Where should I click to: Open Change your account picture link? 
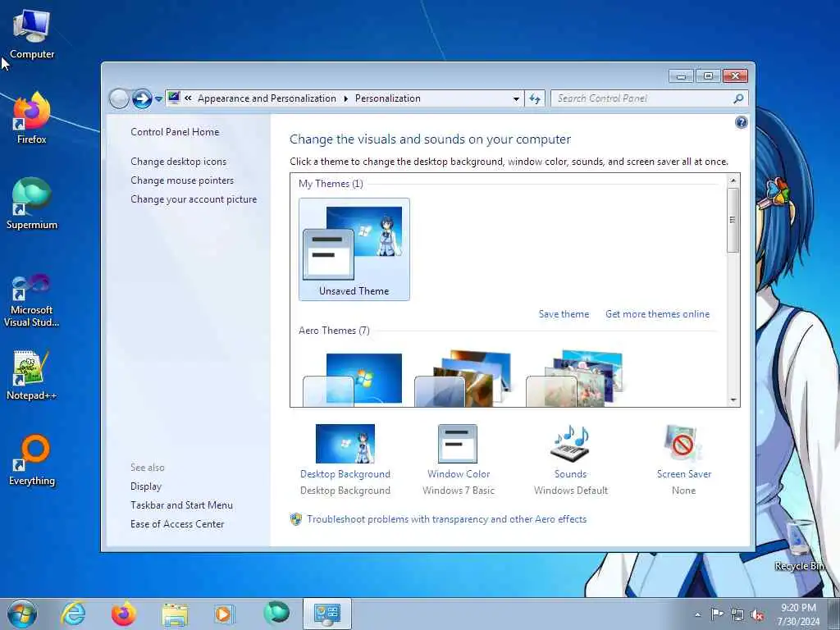[x=194, y=199]
